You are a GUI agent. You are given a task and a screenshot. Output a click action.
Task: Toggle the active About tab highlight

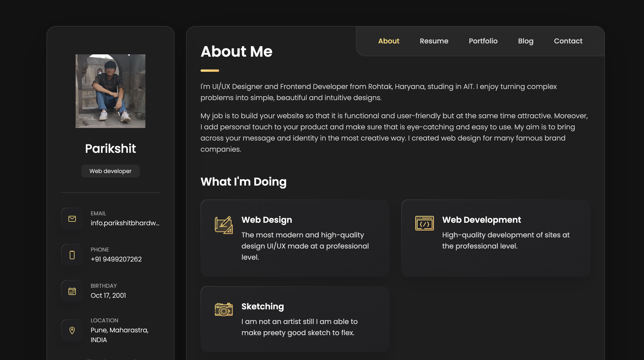389,41
